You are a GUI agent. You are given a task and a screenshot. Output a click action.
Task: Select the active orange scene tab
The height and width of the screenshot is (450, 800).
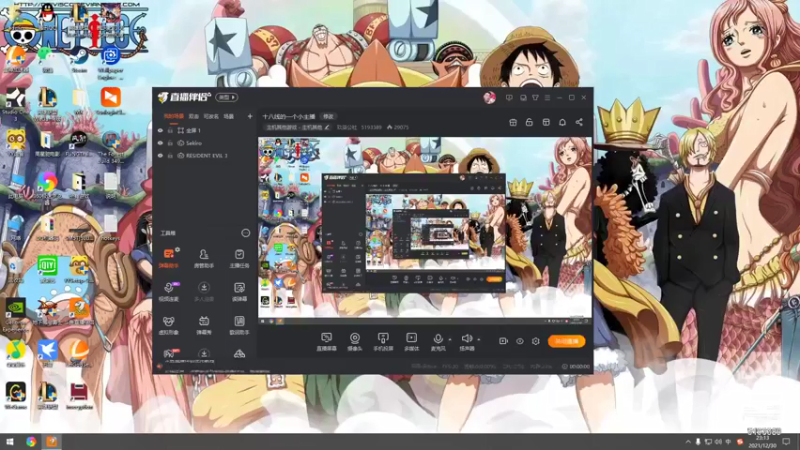pyautogui.click(x=173, y=116)
